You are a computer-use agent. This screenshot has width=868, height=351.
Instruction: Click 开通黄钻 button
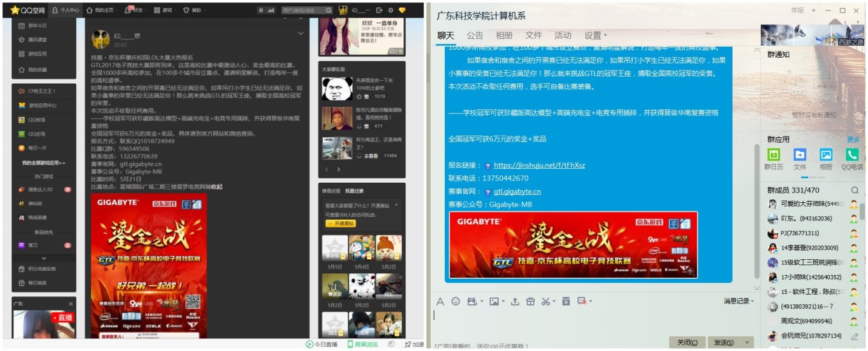(341, 223)
